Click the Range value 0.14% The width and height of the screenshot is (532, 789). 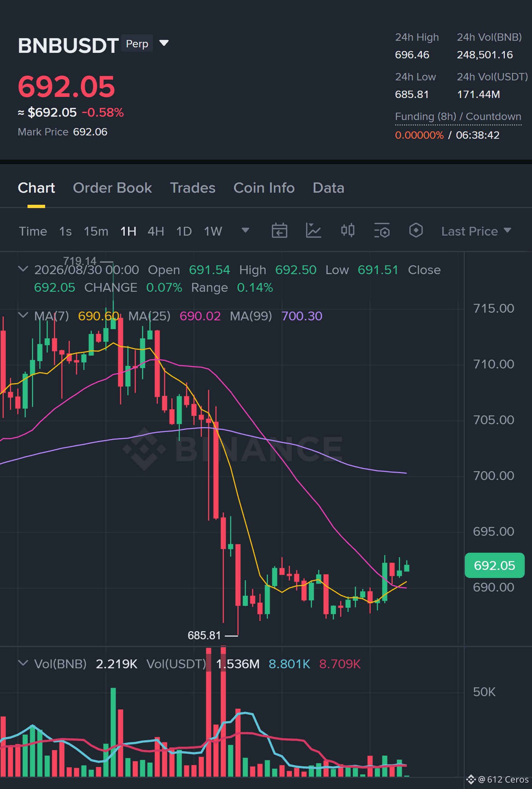coord(255,288)
